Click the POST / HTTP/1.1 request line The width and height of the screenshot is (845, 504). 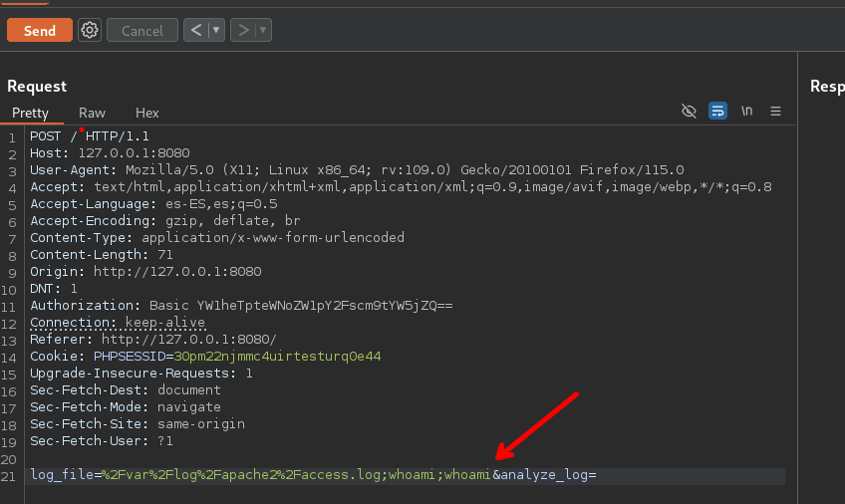pos(90,136)
